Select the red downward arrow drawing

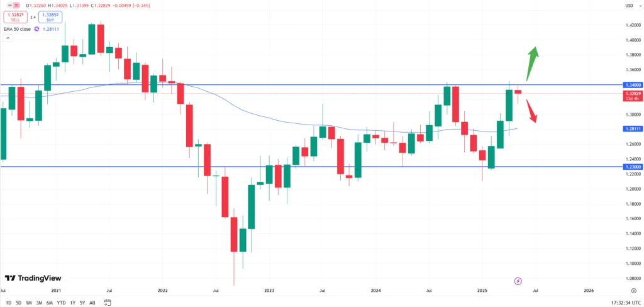coord(531,111)
